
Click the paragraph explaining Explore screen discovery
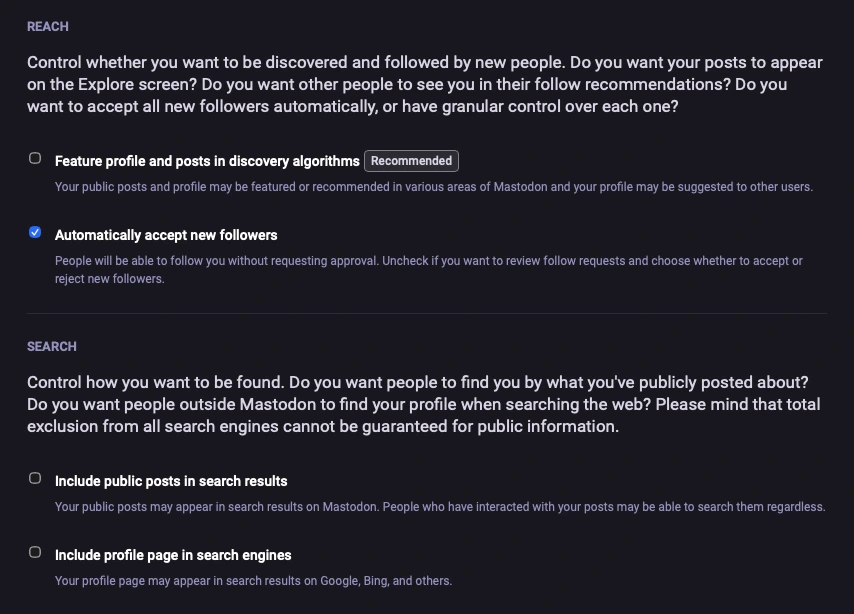pos(424,84)
